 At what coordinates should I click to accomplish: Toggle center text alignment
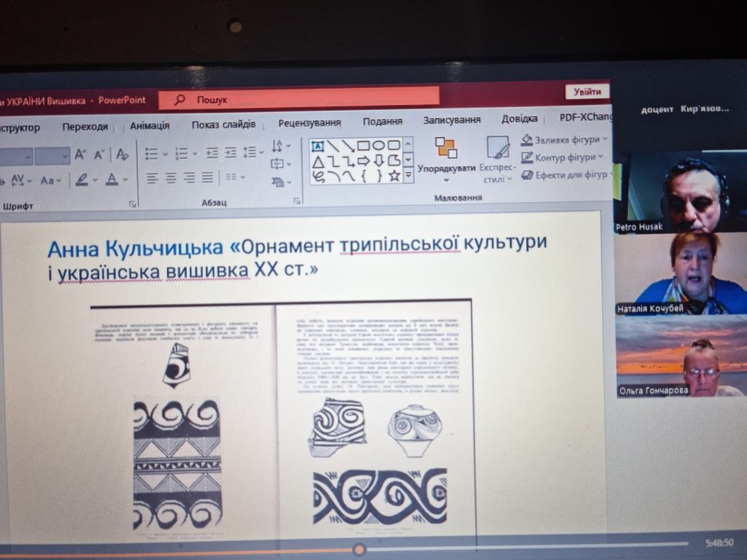point(171,178)
